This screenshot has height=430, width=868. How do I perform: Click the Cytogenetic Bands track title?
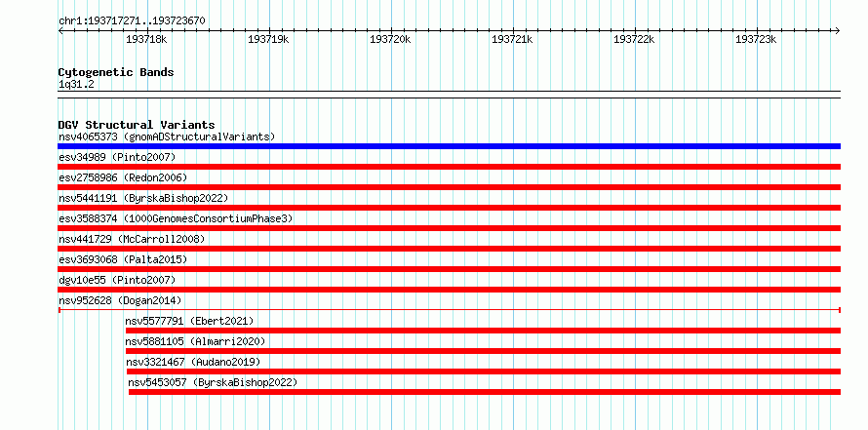click(x=116, y=72)
